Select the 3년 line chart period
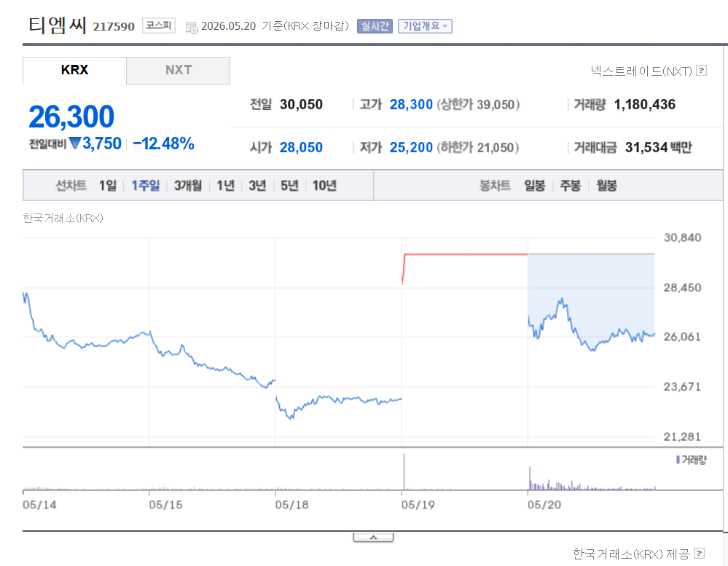Image resolution: width=728 pixels, height=566 pixels. click(x=258, y=186)
